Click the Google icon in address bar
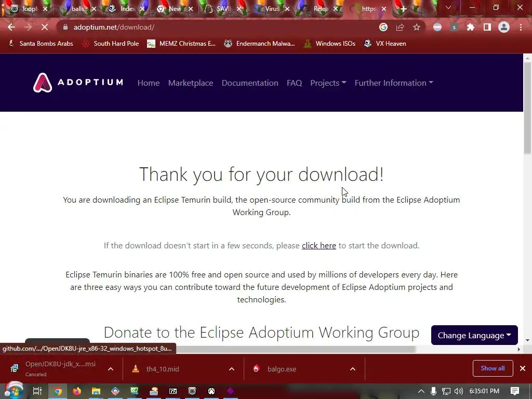The width and height of the screenshot is (532, 399). (x=383, y=27)
